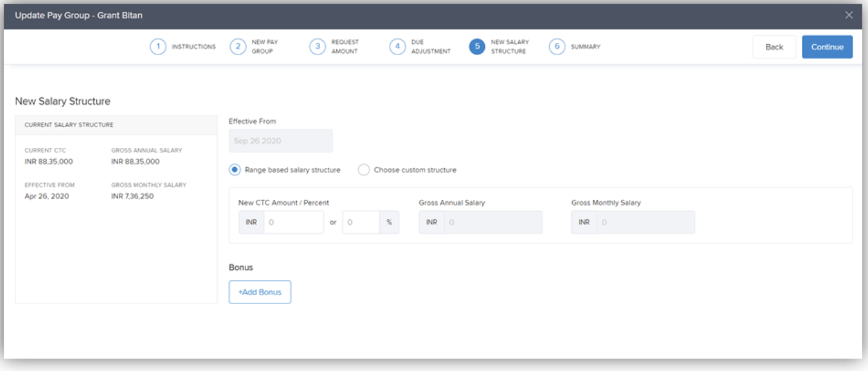Click active step 5 circle icon
The height and width of the screenshot is (371, 868).
click(477, 47)
